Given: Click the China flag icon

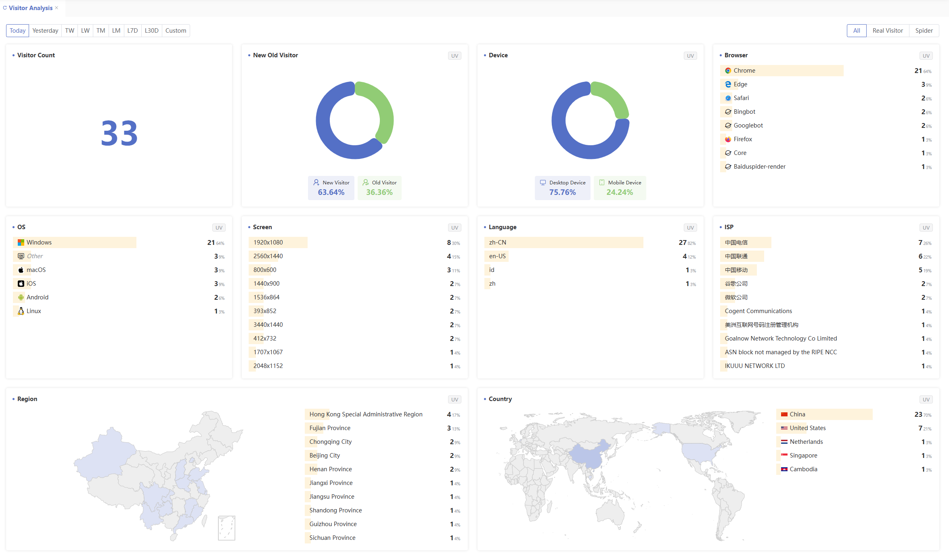Looking at the screenshot, I should click(784, 414).
